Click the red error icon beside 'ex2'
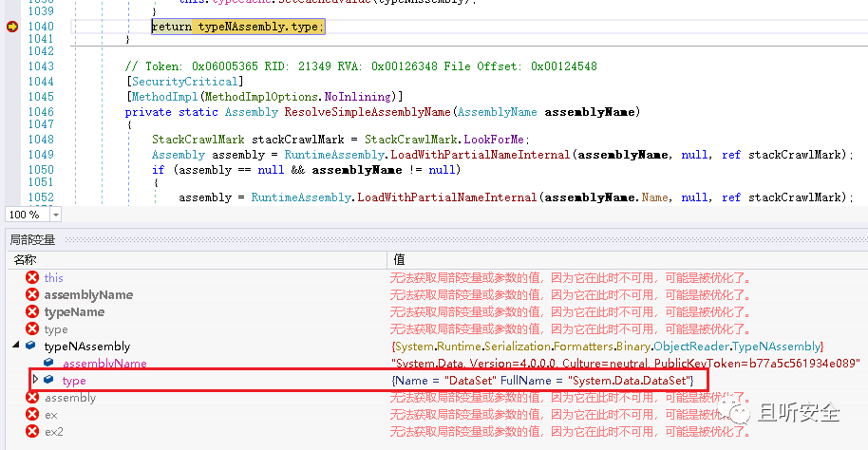Viewport: 868px width, 450px height. pyautogui.click(x=32, y=431)
